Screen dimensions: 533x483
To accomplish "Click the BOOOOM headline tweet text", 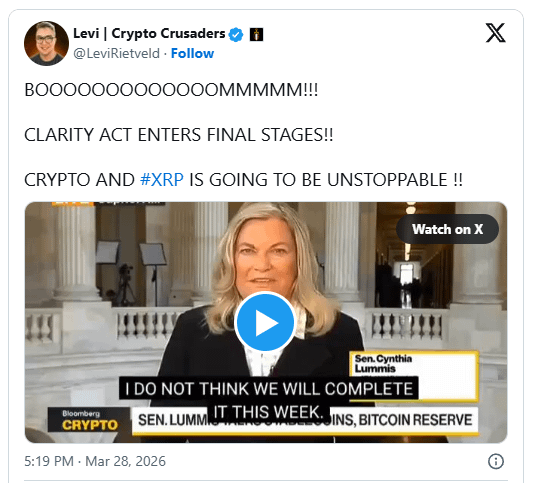I will click(171, 90).
